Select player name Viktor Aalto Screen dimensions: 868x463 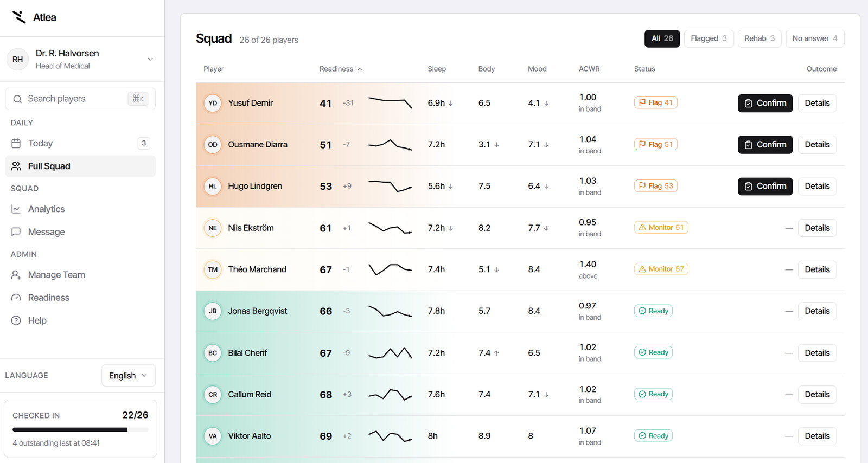pyautogui.click(x=249, y=436)
